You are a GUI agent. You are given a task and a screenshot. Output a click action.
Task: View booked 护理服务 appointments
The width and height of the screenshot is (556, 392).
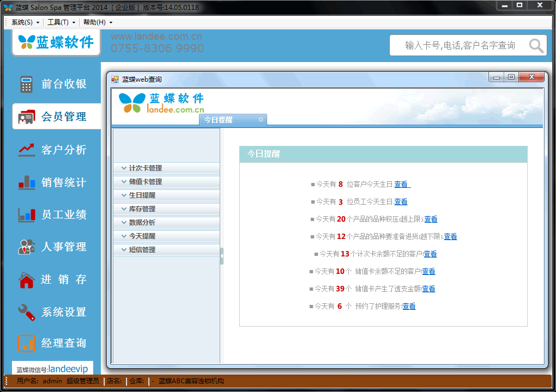click(409, 306)
